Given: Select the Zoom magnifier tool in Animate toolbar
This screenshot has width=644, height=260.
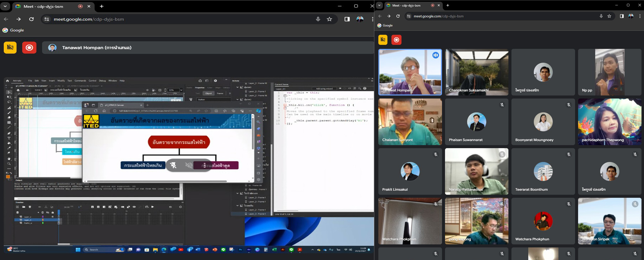Looking at the screenshot, I should (9, 164).
